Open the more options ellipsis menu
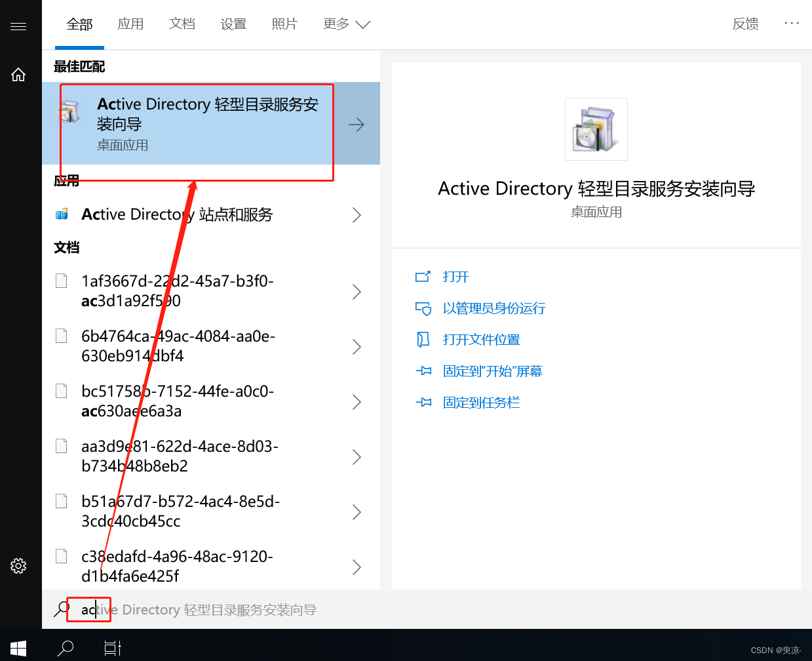Screen dimensions: 812x661 point(792,24)
